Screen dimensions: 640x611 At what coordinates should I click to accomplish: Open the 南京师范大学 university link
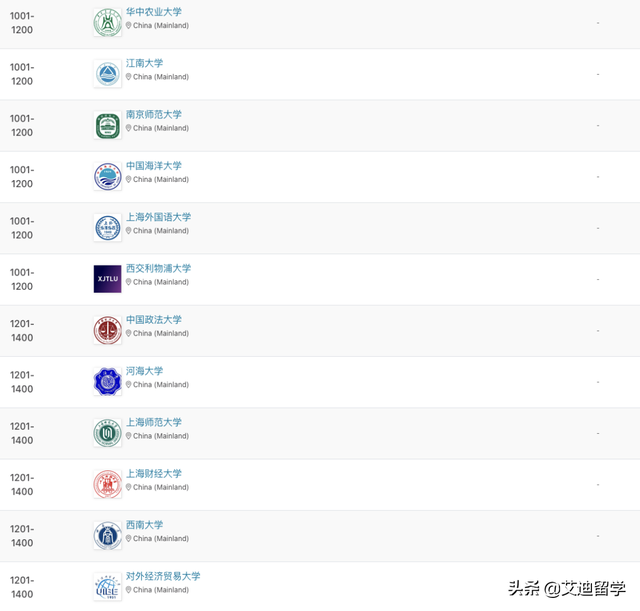point(153,114)
